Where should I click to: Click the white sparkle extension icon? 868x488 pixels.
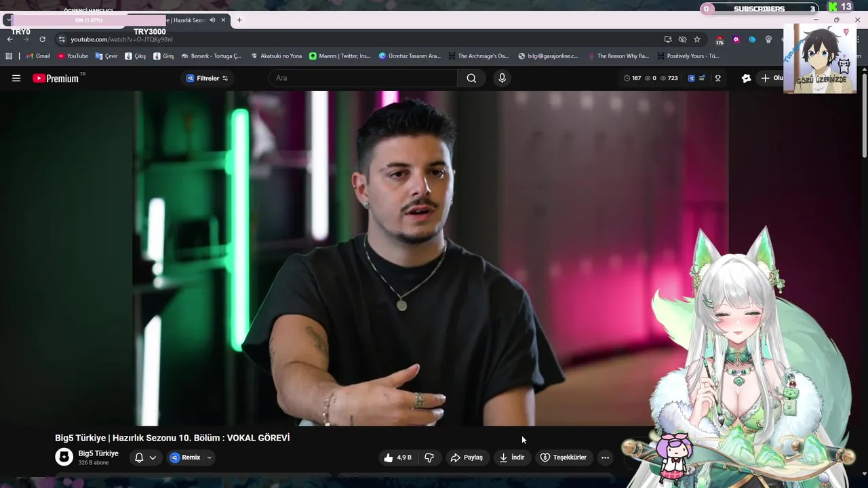[746, 78]
